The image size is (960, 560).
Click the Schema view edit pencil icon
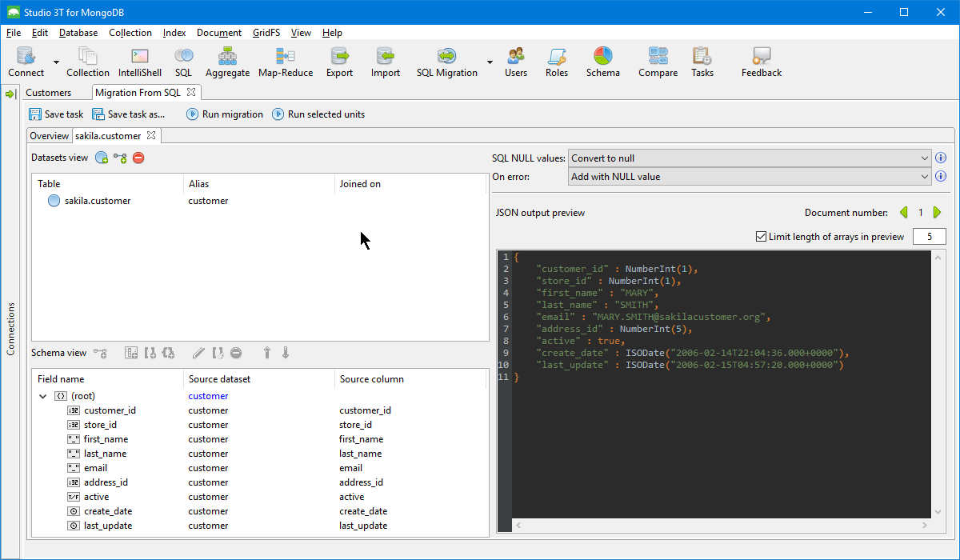tap(198, 353)
